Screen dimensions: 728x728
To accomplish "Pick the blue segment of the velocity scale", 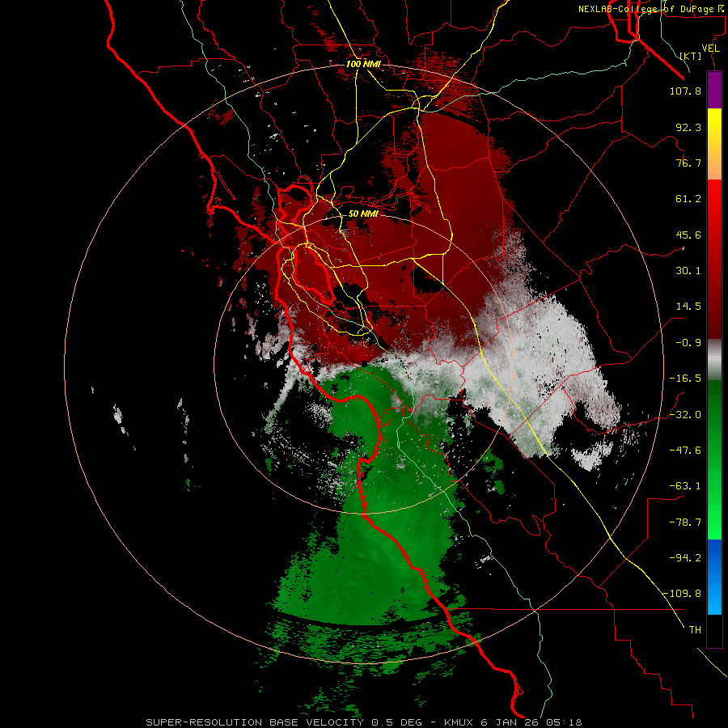I will pyautogui.click(x=714, y=577).
